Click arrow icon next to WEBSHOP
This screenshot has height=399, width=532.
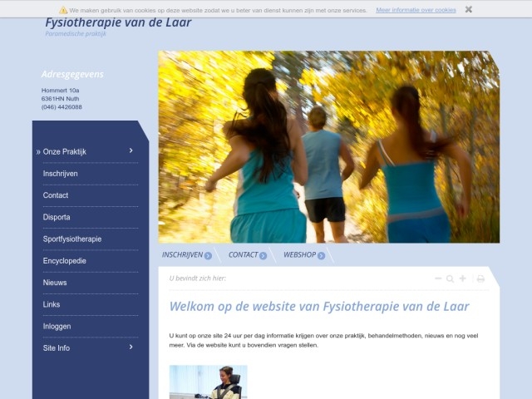pyautogui.click(x=320, y=255)
